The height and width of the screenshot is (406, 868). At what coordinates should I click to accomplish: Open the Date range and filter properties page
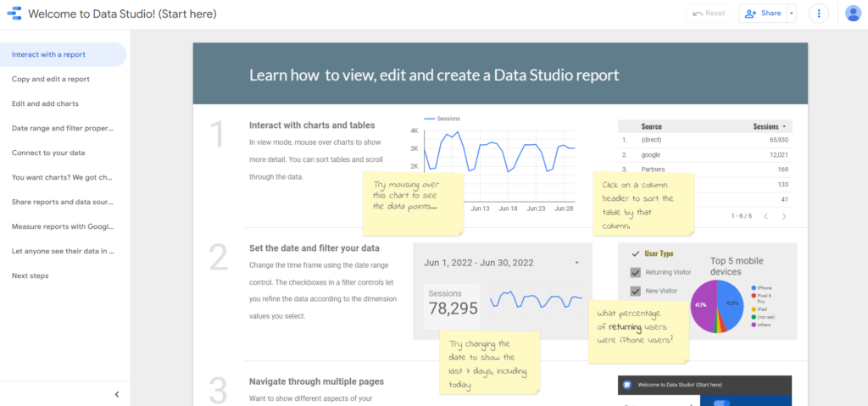[63, 128]
